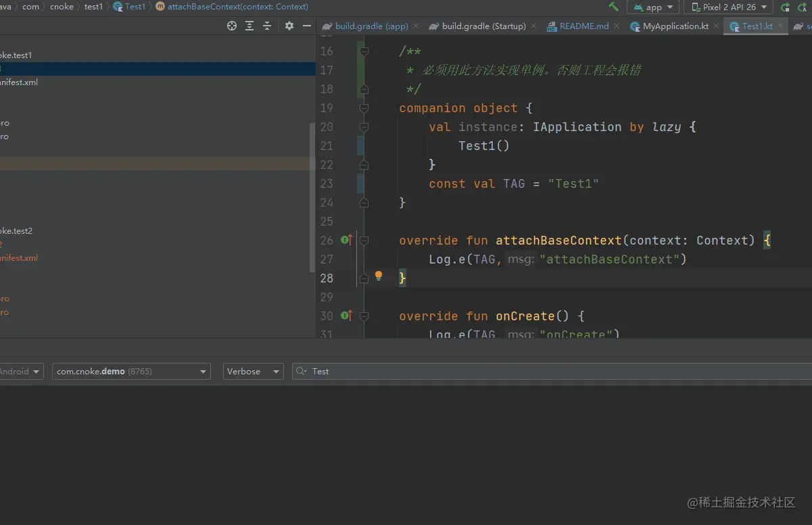
Task: Open the Pixel 2 API 26 device dropdown
Action: [x=728, y=7]
